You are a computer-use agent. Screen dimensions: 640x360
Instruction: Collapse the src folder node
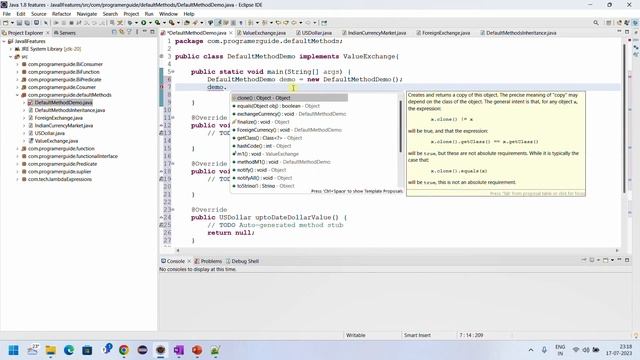click(x=11, y=57)
